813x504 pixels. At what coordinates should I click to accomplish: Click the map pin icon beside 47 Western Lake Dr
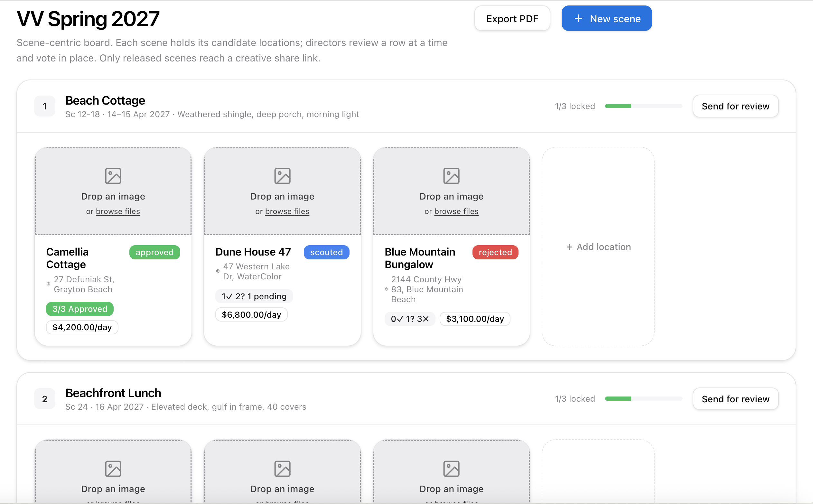(218, 271)
